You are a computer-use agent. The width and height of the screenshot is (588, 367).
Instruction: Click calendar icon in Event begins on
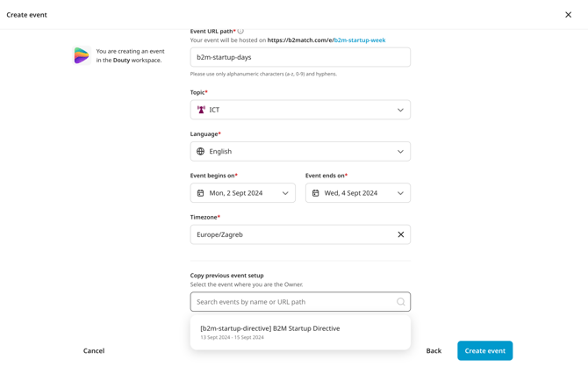(201, 193)
